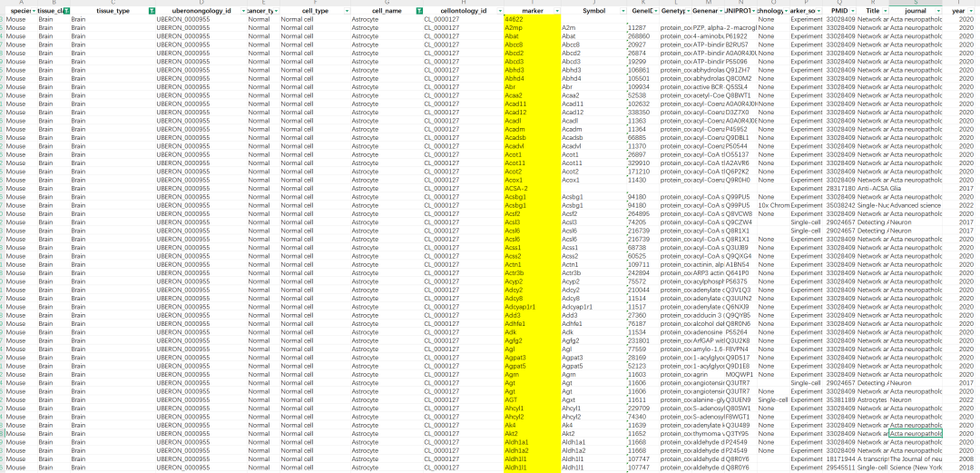Select the journal cell 'Advanced science'
The image size is (980, 473).
coord(915,205)
